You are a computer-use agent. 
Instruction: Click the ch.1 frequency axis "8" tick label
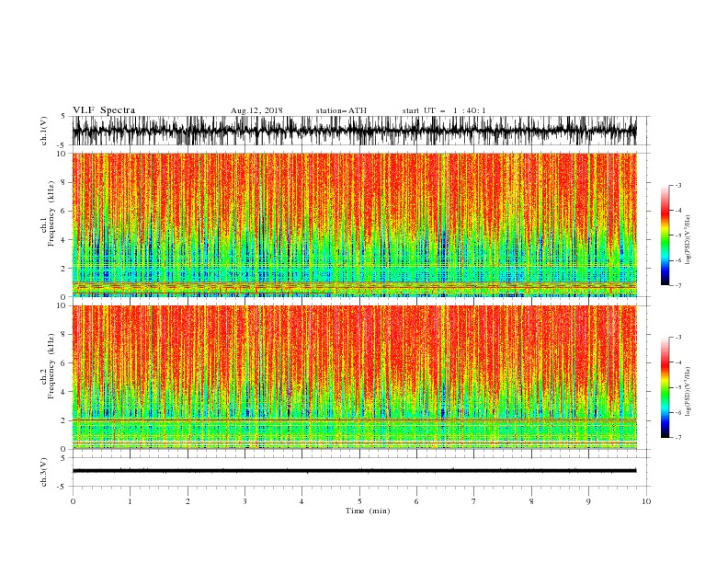coord(64,182)
